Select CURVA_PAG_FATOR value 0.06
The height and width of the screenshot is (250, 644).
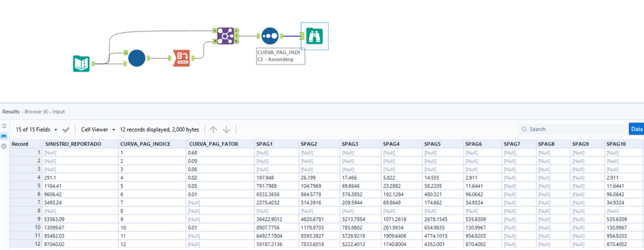point(220,169)
